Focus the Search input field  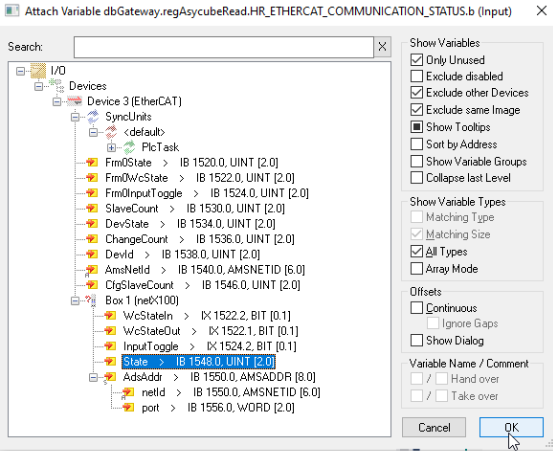[x=224, y=47]
